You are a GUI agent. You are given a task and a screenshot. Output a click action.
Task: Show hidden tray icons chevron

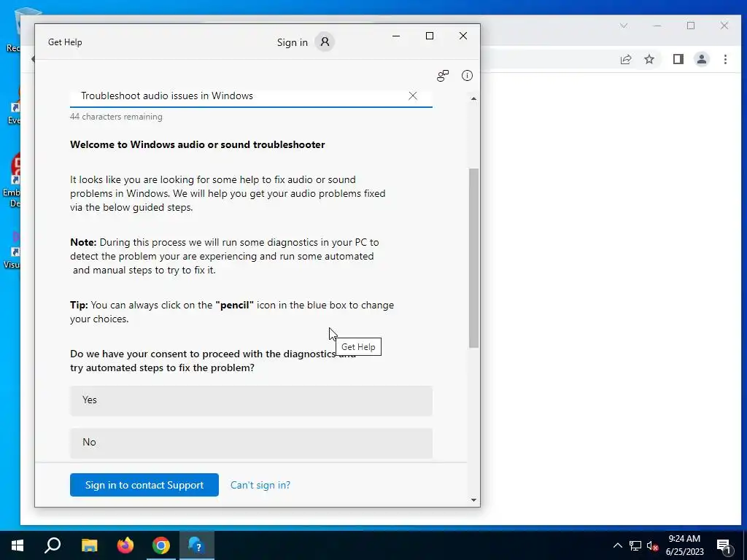click(617, 545)
